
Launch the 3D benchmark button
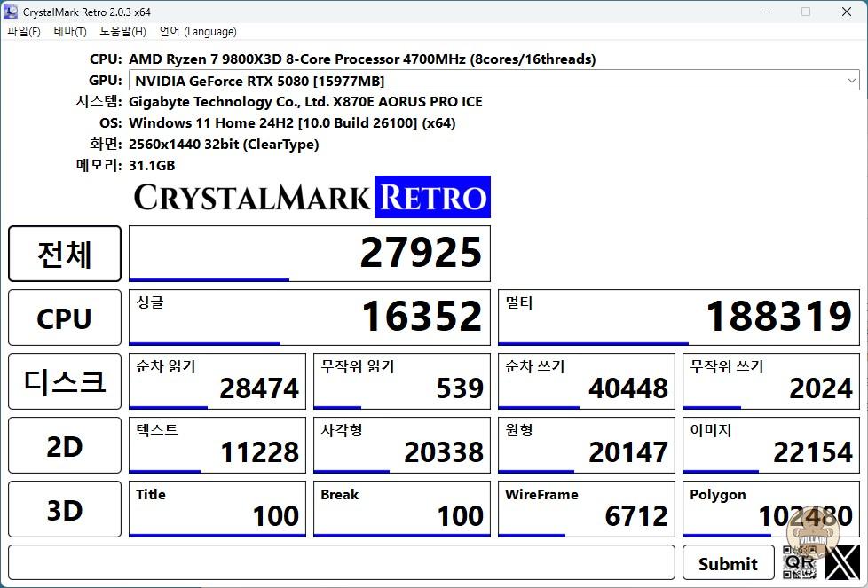pos(65,510)
